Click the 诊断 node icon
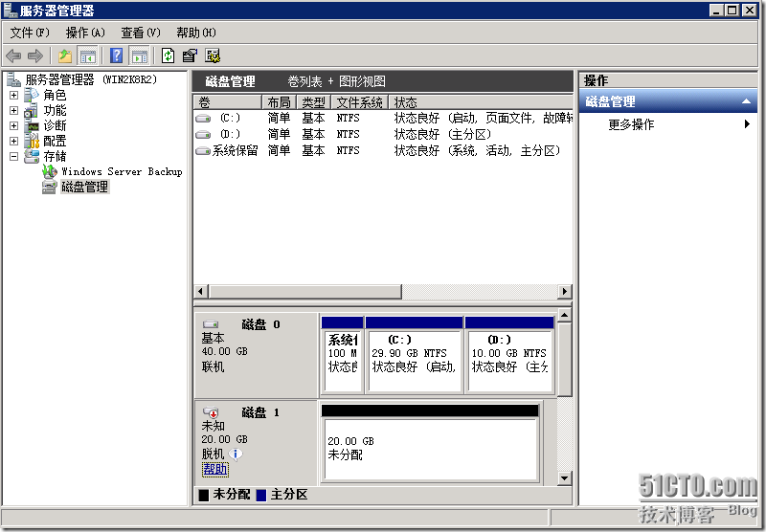 pyautogui.click(x=32, y=125)
